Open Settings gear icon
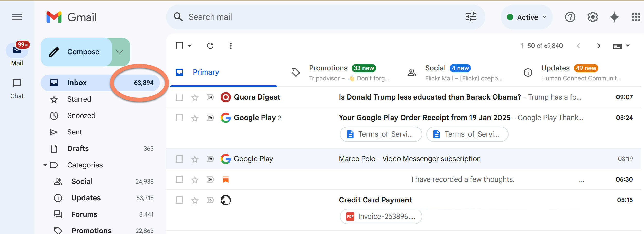This screenshot has height=234, width=644. (x=593, y=17)
